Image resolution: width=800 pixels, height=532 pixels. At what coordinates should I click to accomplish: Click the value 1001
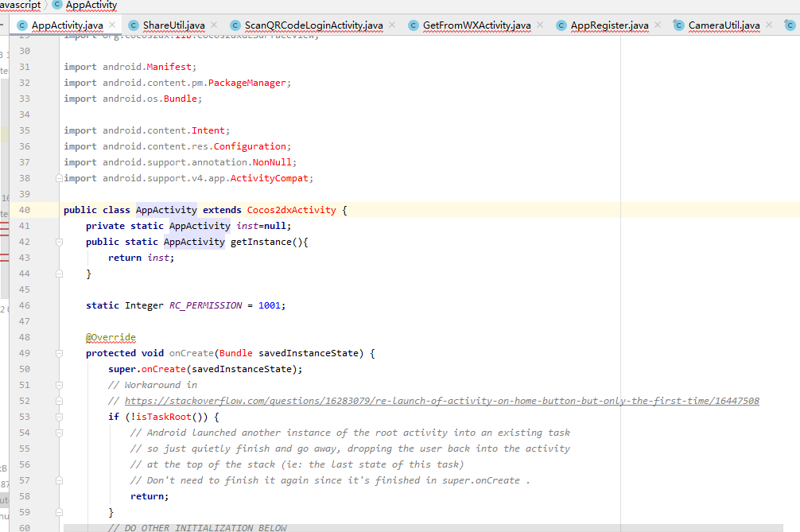[x=270, y=305]
